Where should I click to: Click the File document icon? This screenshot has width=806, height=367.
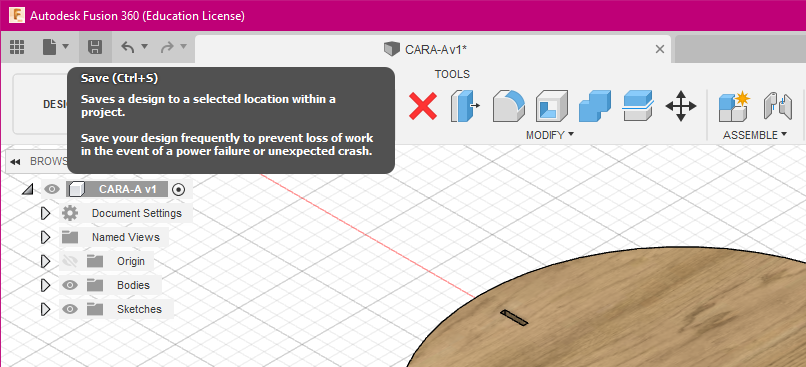pos(49,48)
